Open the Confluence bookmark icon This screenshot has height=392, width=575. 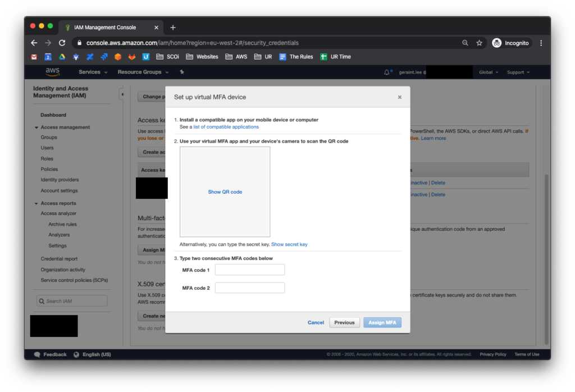(90, 57)
